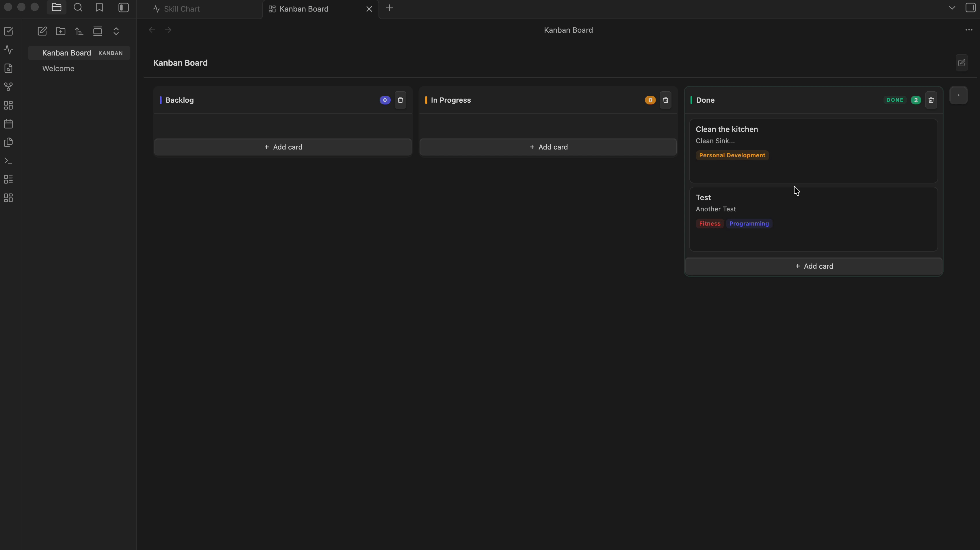The height and width of the screenshot is (550, 980).
Task: Open a new tab with plus
Action: (x=389, y=8)
